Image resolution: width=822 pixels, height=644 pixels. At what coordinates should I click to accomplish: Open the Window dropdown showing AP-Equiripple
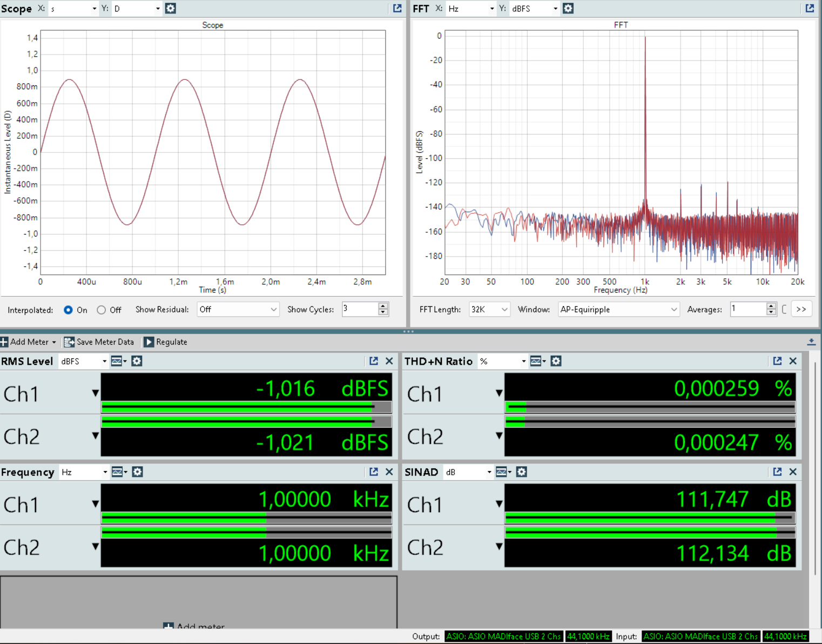[x=618, y=309]
